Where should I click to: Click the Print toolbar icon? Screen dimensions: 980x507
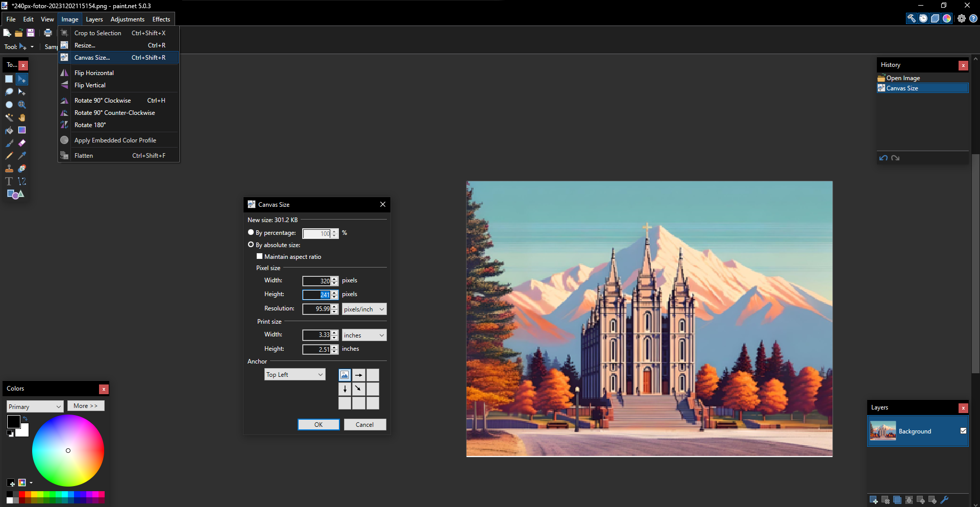pos(48,33)
